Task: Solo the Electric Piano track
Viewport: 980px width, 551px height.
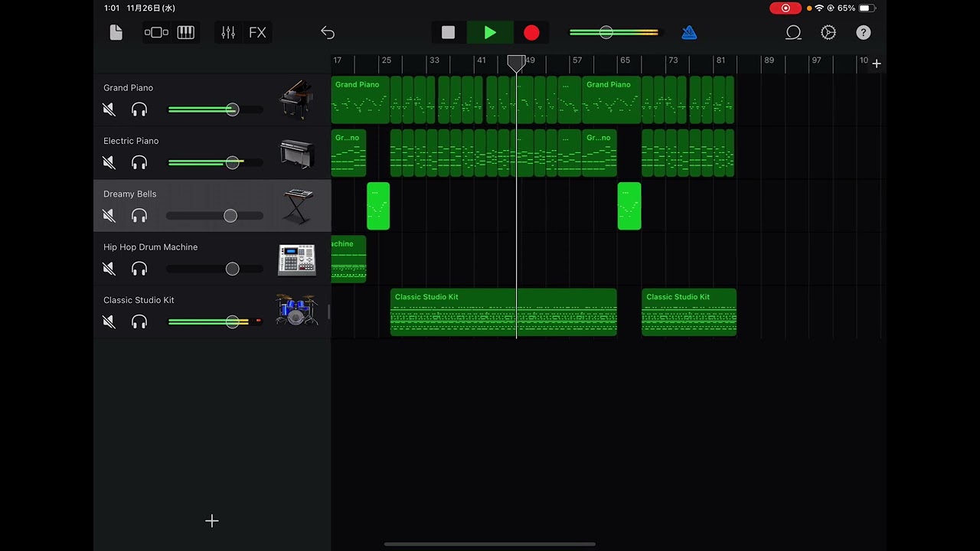Action: (x=139, y=162)
